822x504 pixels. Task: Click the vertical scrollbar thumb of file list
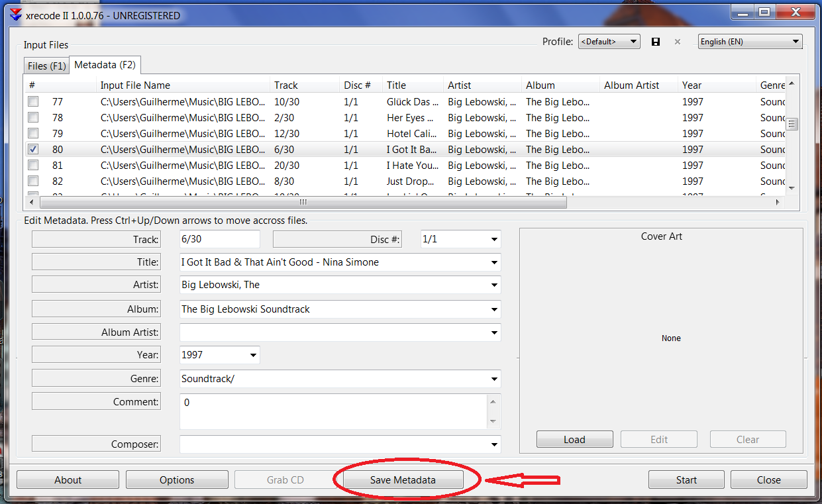[x=792, y=124]
